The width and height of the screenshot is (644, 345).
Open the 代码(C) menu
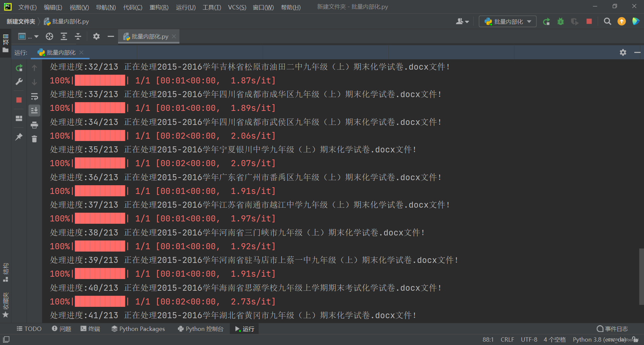133,7
